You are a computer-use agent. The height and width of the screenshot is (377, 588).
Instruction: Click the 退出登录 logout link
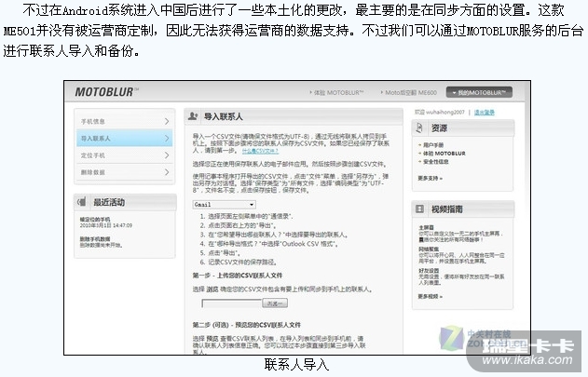[485, 112]
